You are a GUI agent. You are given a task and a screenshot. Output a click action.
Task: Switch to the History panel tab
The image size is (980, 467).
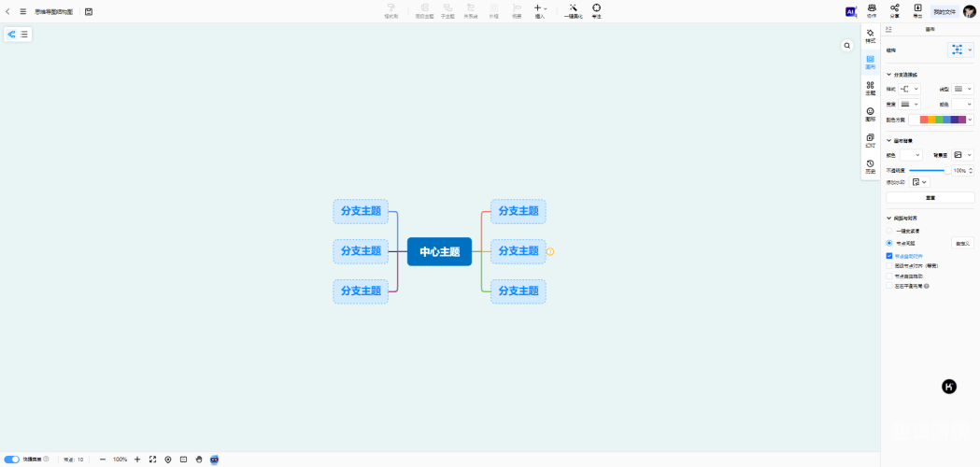(x=870, y=167)
